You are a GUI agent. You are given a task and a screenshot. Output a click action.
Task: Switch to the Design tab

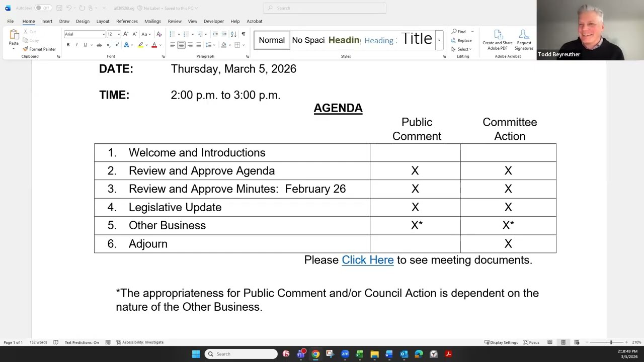(x=83, y=21)
